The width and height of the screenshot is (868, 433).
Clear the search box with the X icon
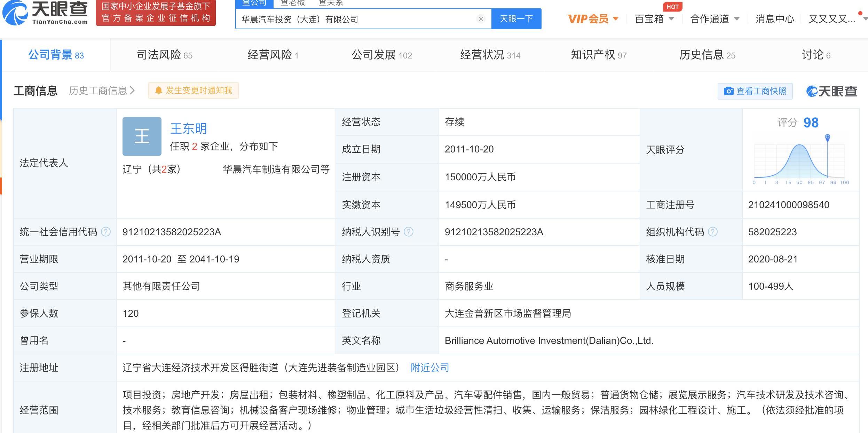tap(481, 19)
